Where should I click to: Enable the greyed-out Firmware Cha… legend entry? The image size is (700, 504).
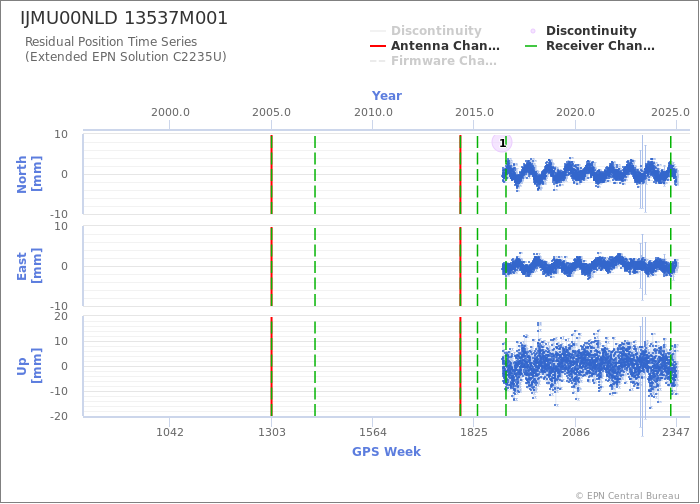pos(433,61)
